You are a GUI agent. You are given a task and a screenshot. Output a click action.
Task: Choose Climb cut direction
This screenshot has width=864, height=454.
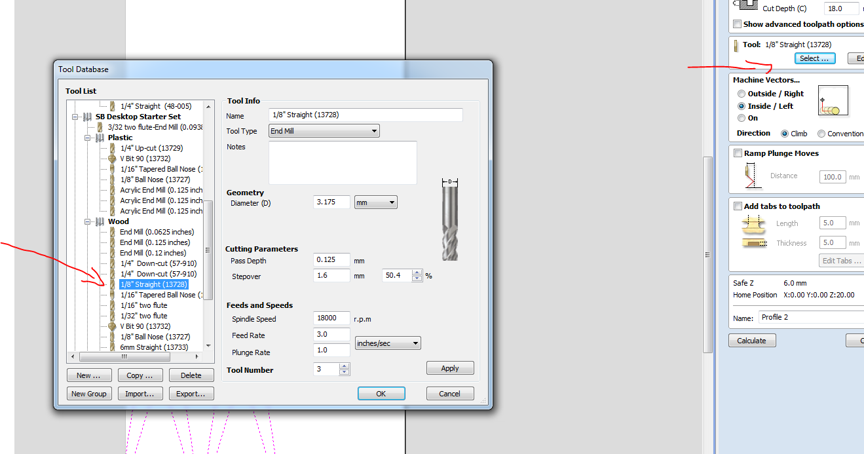(785, 133)
